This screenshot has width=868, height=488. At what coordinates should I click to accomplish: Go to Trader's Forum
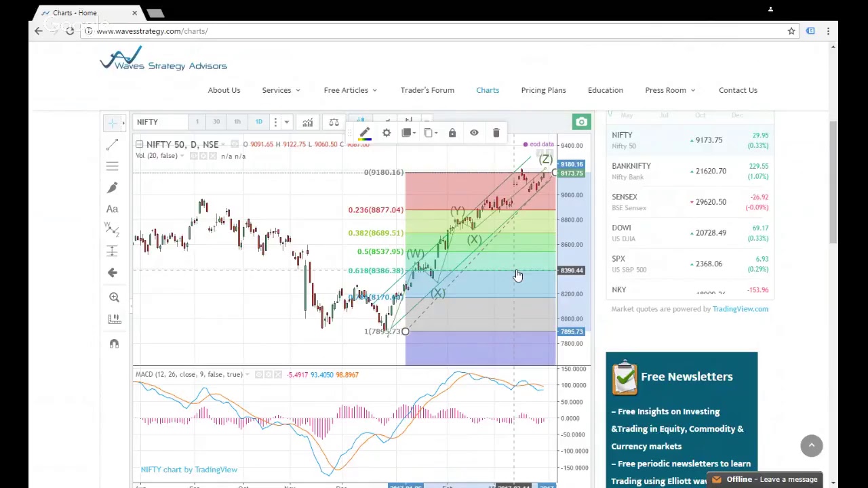pos(427,90)
